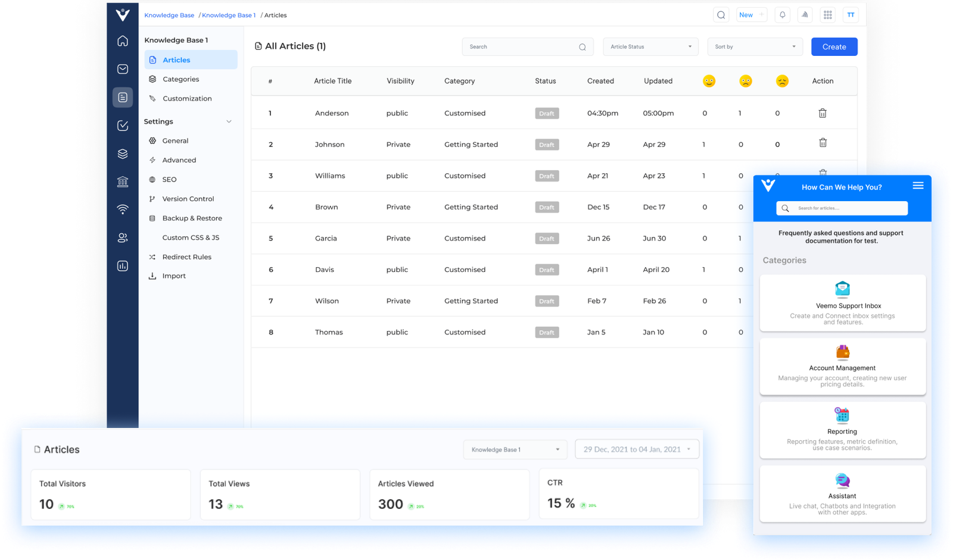Open the Sort by dropdown
This screenshot has height=560, width=953.
(755, 46)
